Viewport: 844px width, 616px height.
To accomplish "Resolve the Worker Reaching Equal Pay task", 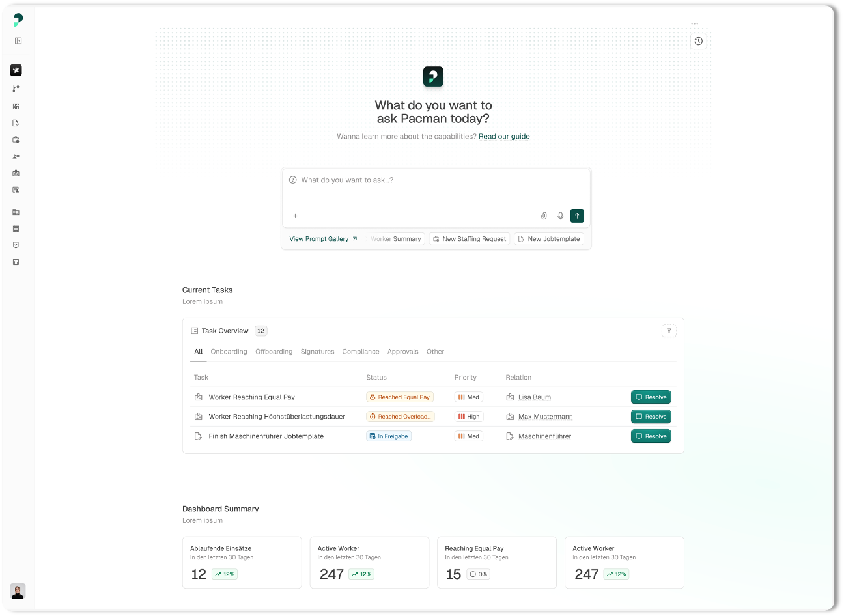I will point(651,397).
